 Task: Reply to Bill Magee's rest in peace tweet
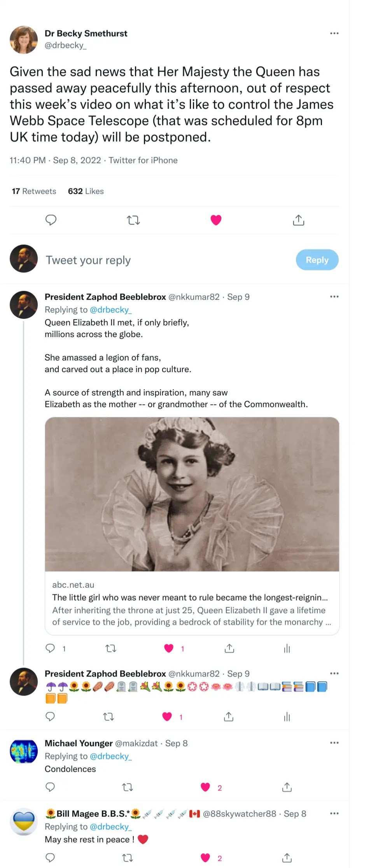(50, 858)
